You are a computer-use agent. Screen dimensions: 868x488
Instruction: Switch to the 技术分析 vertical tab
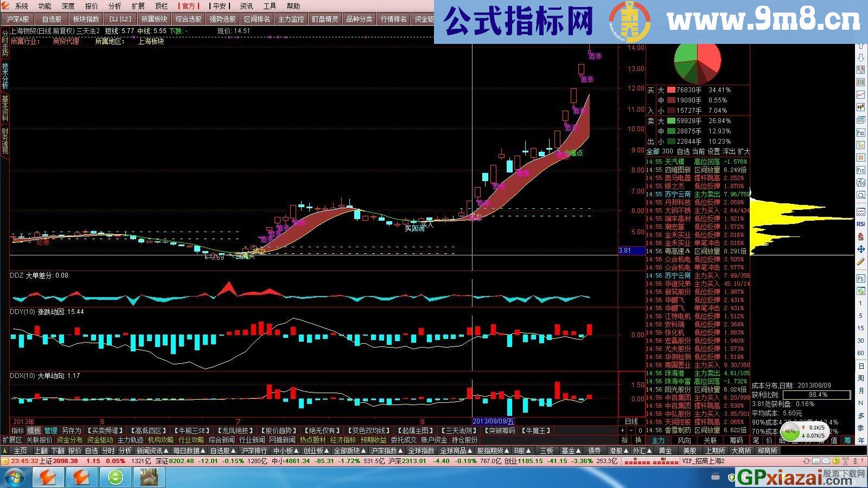(5, 76)
